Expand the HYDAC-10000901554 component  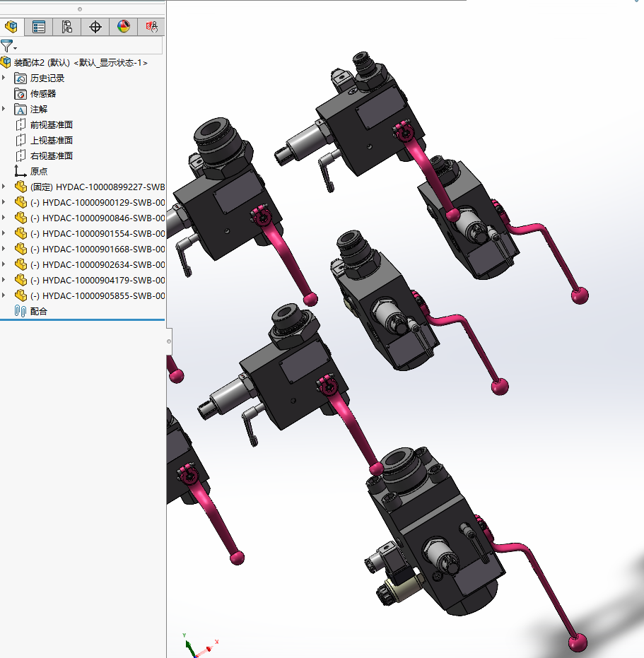click(4, 233)
